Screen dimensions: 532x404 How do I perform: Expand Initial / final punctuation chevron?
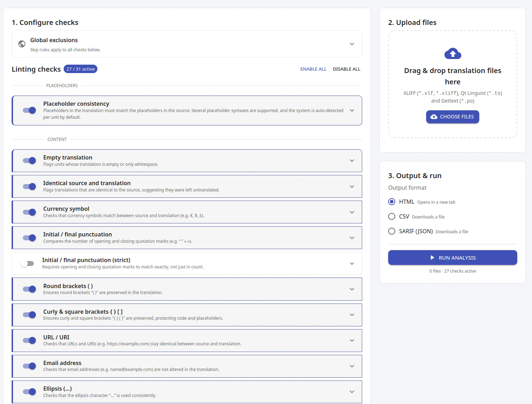pyautogui.click(x=352, y=238)
